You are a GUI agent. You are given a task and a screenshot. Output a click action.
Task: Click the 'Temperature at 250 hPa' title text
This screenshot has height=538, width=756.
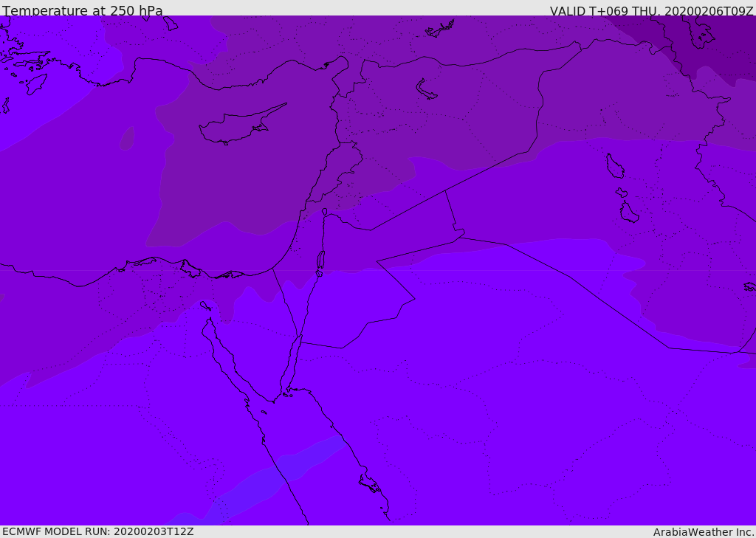(83, 10)
